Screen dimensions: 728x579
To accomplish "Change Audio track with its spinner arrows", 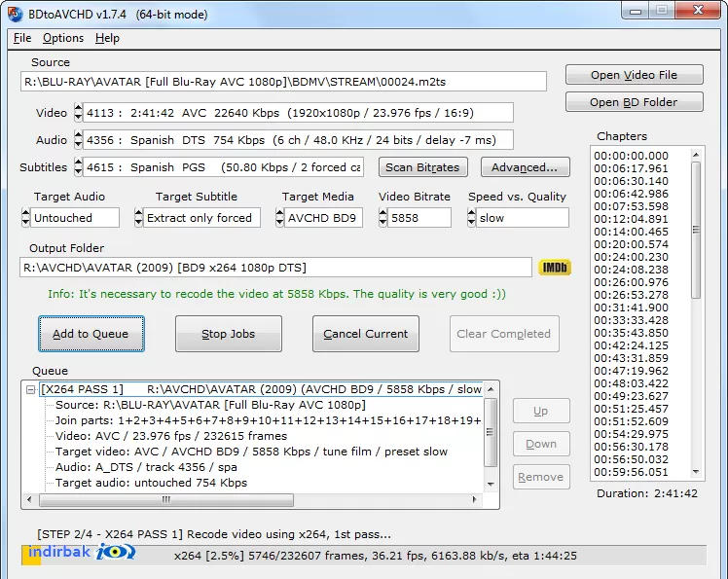I will point(78,140).
